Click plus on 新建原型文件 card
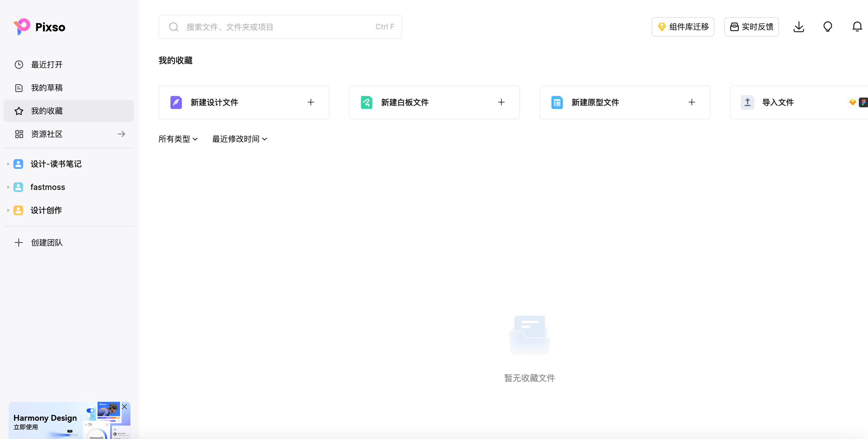 pos(692,102)
